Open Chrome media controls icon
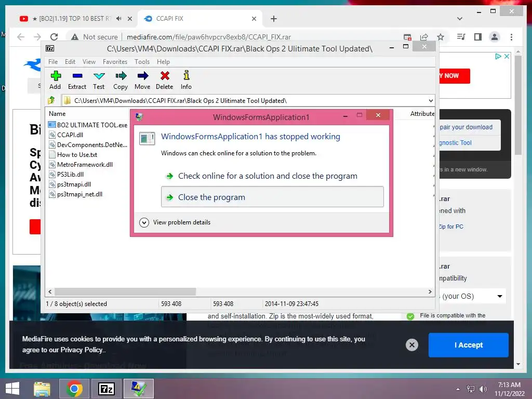 pyautogui.click(x=461, y=37)
